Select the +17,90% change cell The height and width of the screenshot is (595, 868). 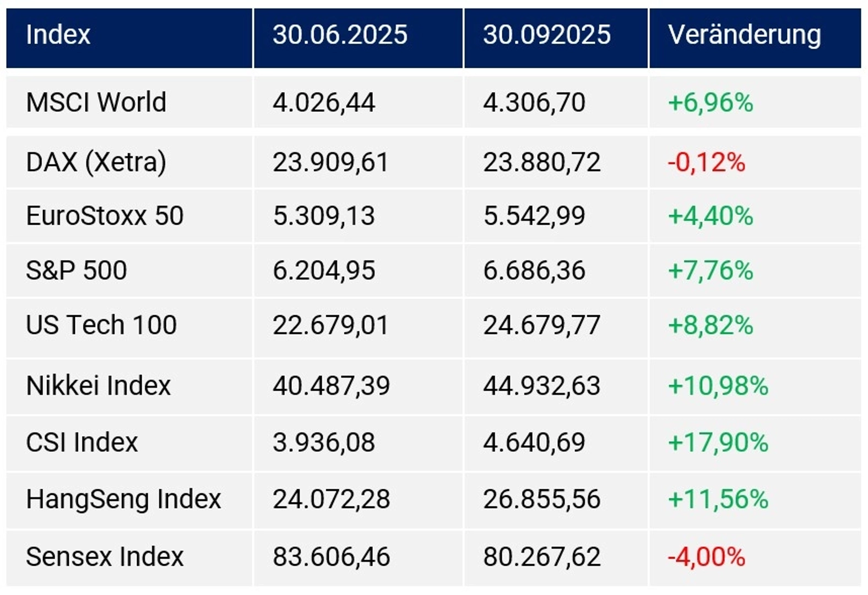tap(718, 442)
